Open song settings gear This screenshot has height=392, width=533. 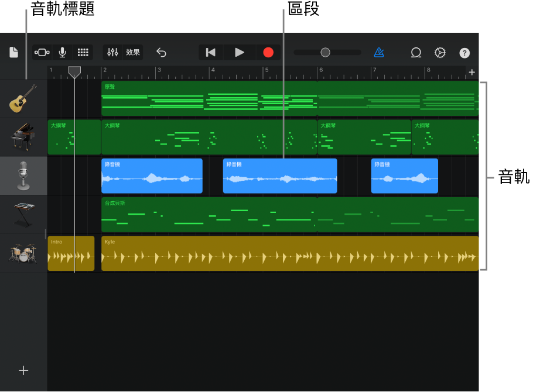click(x=440, y=52)
